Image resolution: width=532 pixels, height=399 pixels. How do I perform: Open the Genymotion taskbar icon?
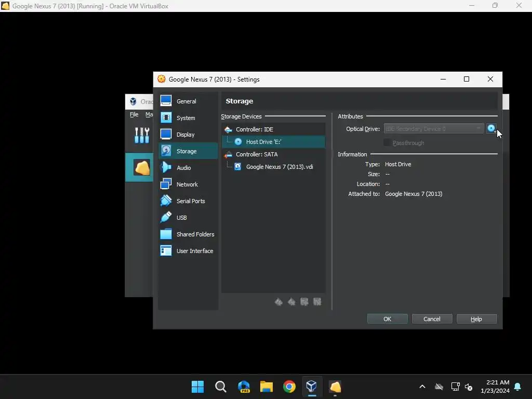(335, 387)
